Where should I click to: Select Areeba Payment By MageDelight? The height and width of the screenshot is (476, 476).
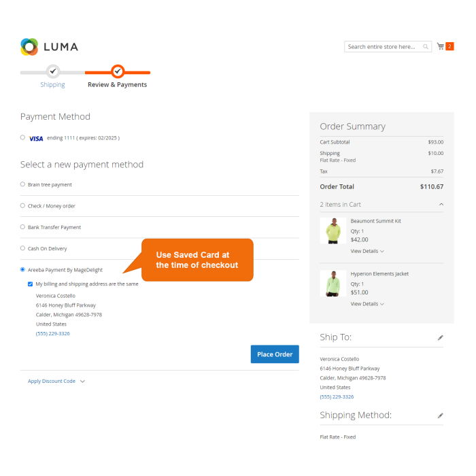pyautogui.click(x=22, y=269)
